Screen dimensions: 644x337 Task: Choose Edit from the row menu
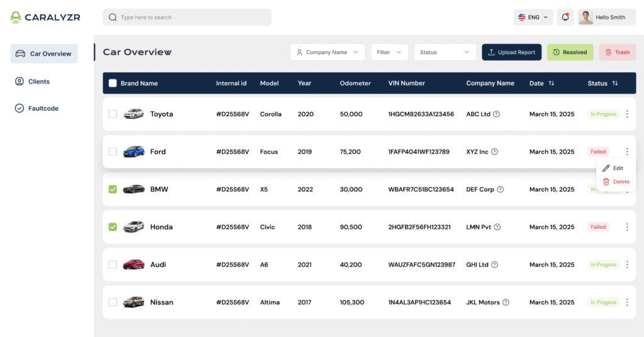tap(613, 168)
